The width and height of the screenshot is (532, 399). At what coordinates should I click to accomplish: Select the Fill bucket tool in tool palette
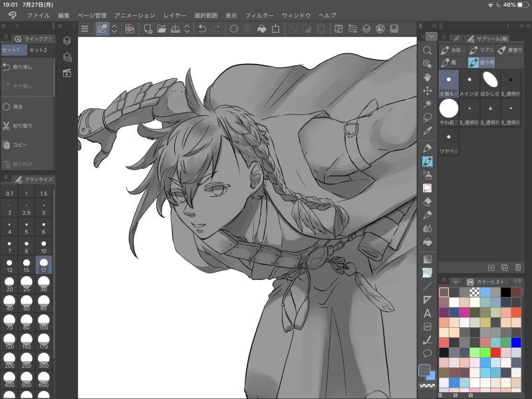[427, 242]
